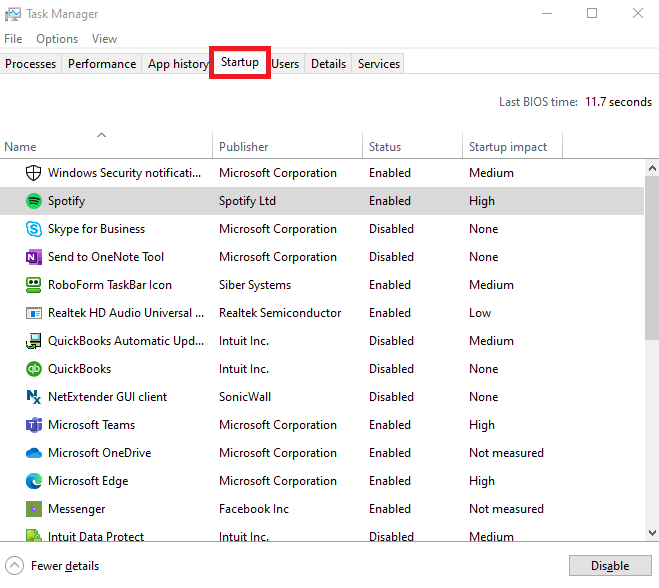The image size is (659, 588).
Task: Select Send to OneNote Tool name
Action: click(106, 257)
